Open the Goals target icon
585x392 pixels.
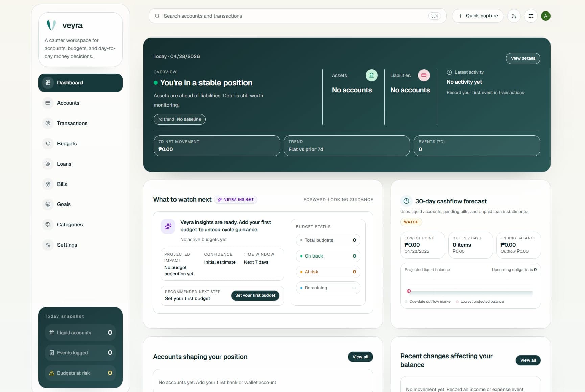pyautogui.click(x=48, y=204)
